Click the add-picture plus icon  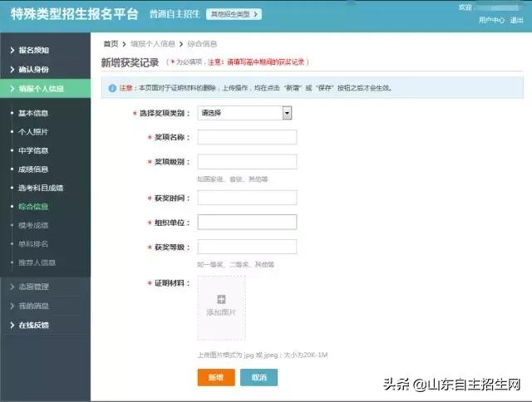[x=221, y=299]
